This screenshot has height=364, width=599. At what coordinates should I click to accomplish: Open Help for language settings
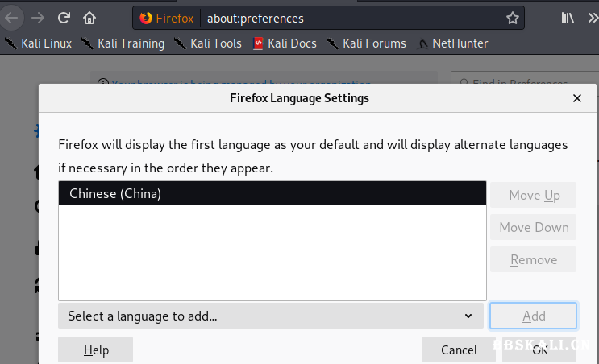(x=96, y=350)
